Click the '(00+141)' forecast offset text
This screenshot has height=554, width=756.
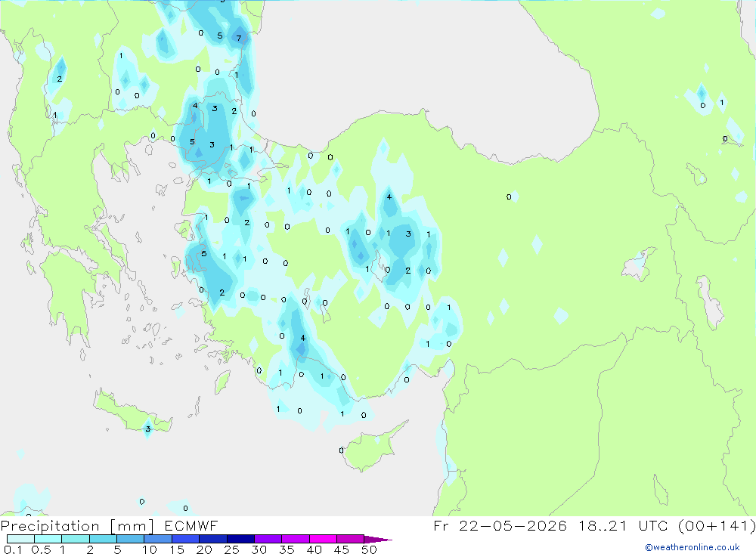[717, 525]
